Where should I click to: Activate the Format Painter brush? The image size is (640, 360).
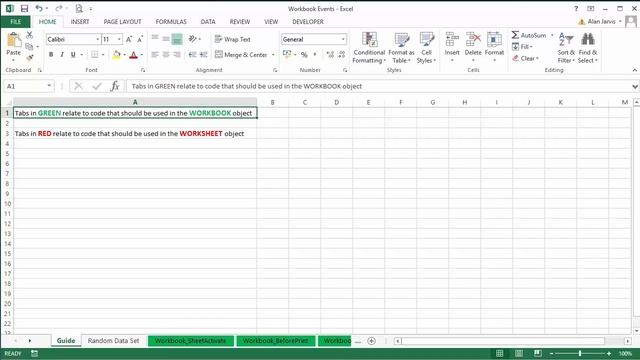tap(29, 58)
